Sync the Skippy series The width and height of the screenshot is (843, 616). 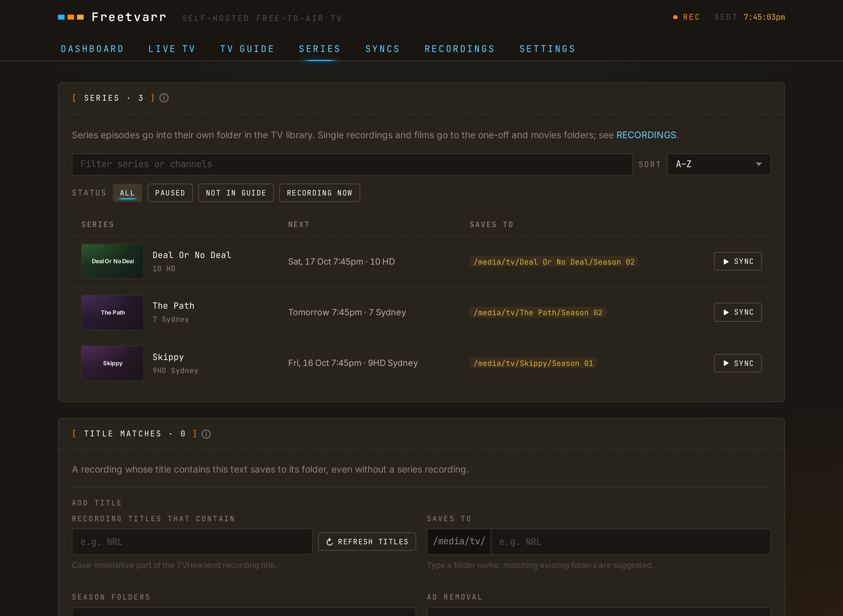737,363
